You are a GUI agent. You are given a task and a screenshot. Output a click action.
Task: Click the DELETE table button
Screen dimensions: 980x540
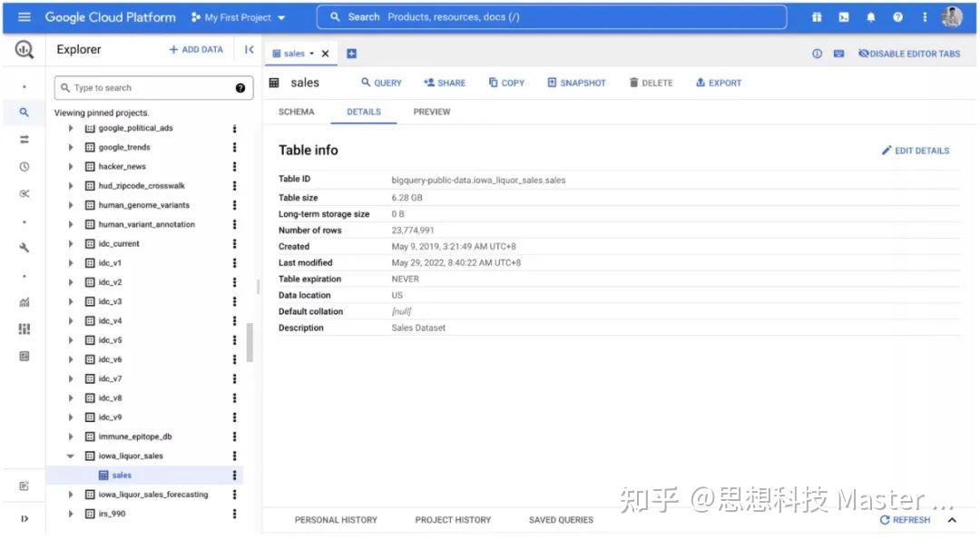click(x=651, y=83)
